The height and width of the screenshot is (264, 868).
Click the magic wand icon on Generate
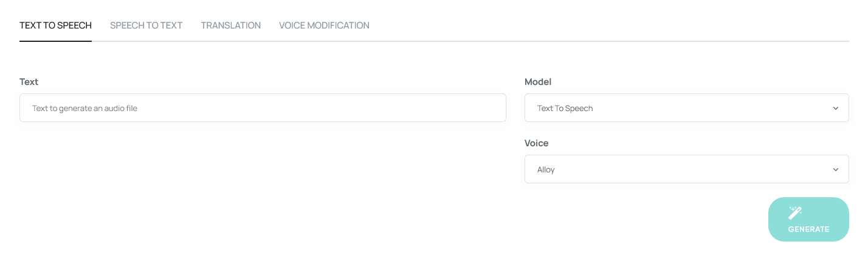(x=795, y=213)
